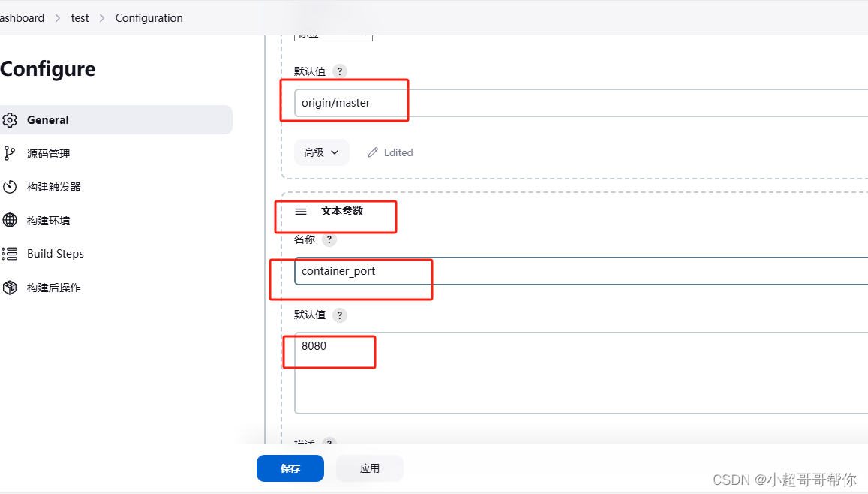Click the drag handle beside 文本参数
868x494 pixels.
point(301,212)
